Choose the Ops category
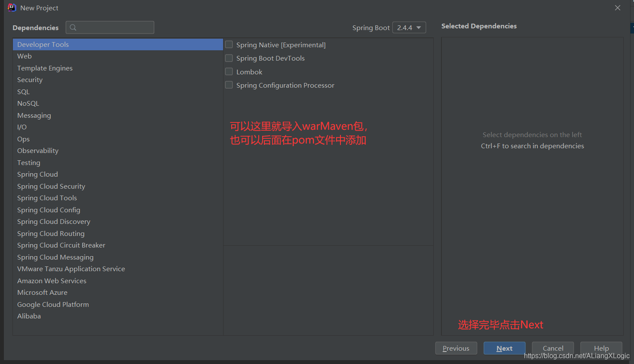This screenshot has height=364, width=634. tap(118, 139)
